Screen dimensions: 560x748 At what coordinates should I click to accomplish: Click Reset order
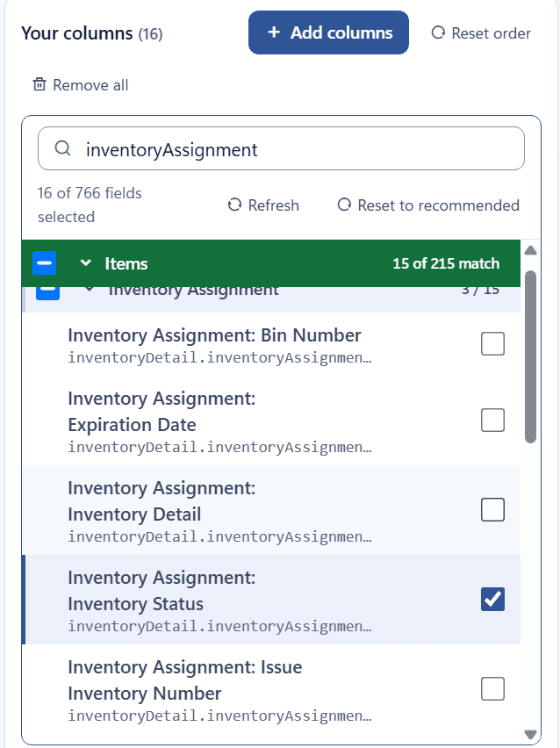click(481, 32)
